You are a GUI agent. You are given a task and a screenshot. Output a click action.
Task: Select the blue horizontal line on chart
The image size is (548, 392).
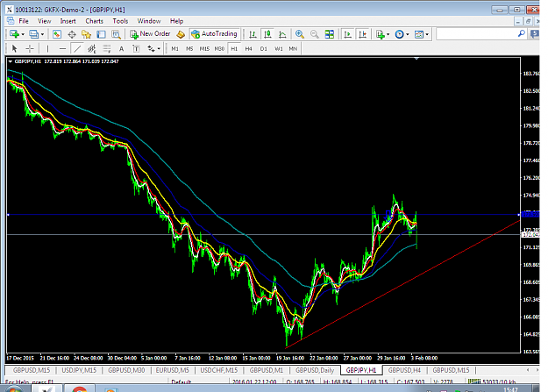coord(262,215)
